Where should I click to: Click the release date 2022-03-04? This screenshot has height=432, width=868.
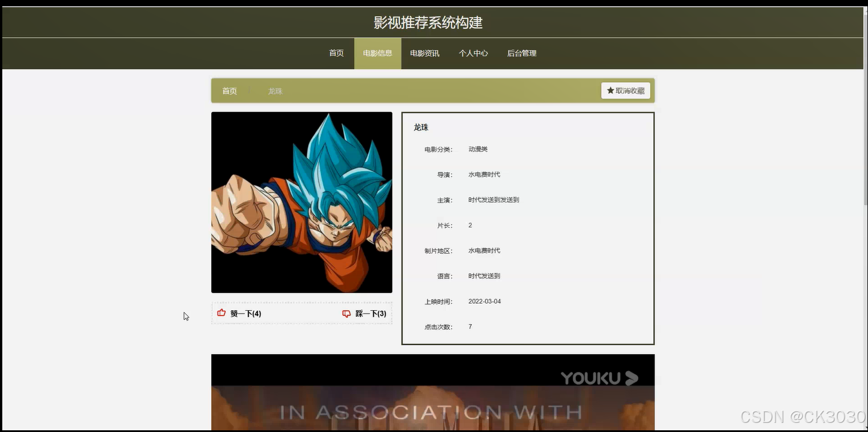coord(484,301)
